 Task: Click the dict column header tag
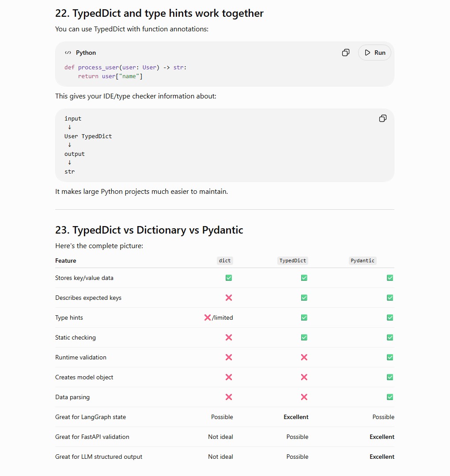[x=225, y=261]
